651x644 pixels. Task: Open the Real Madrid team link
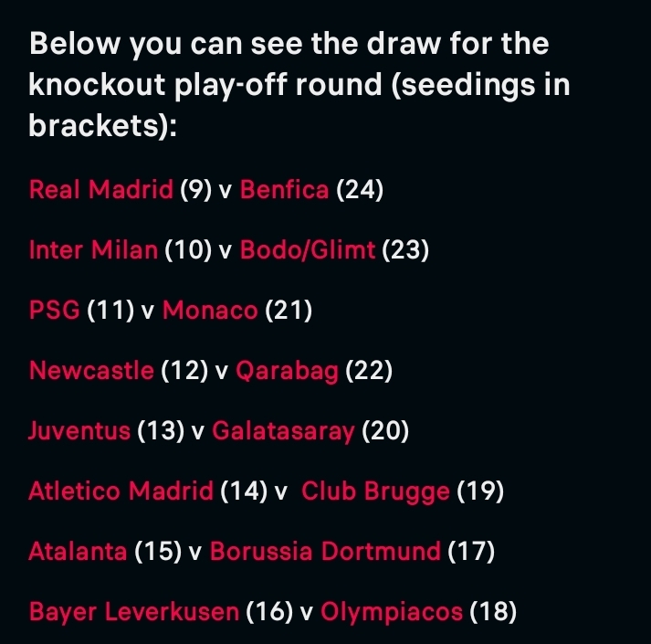[101, 190]
